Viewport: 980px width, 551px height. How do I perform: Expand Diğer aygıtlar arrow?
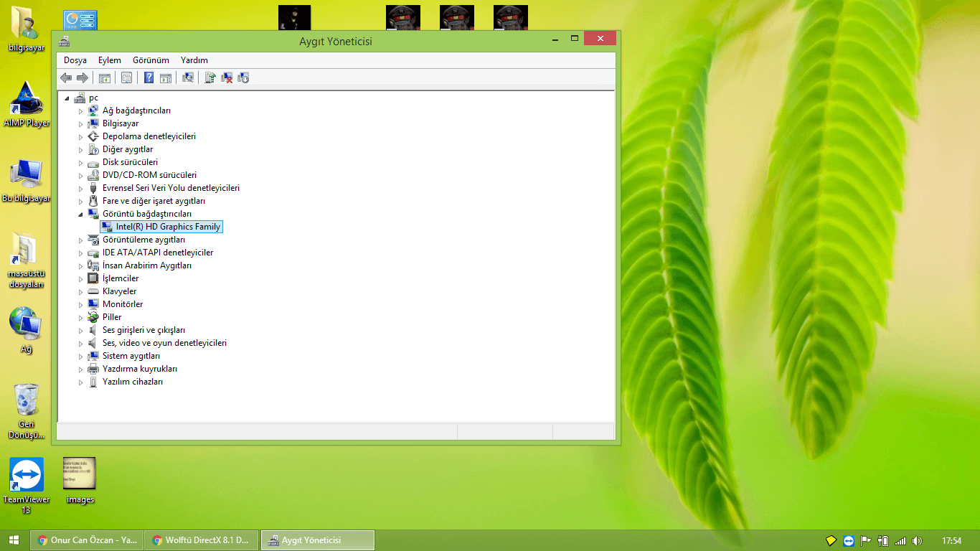(x=81, y=149)
